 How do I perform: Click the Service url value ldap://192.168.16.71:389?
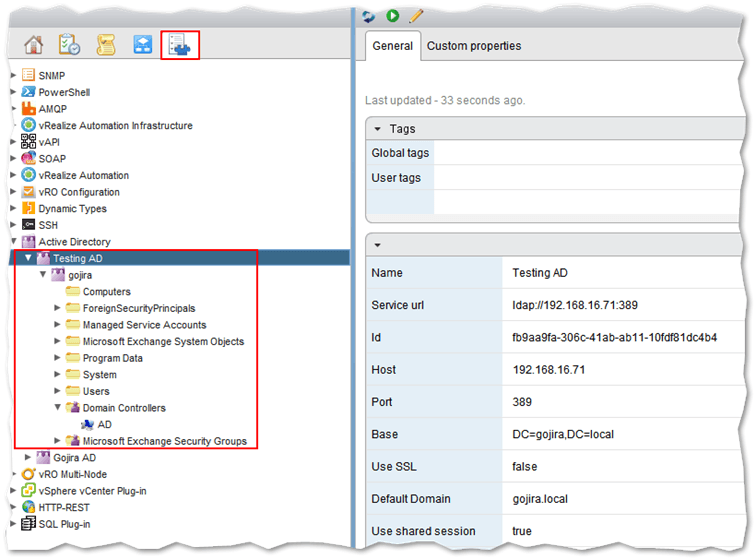575,305
